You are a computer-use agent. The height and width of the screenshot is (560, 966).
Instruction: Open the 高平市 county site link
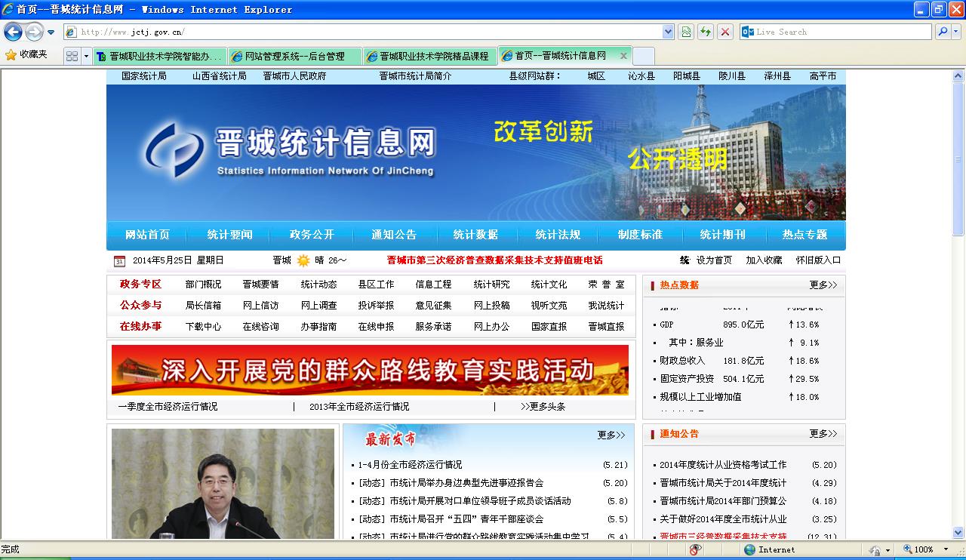823,76
